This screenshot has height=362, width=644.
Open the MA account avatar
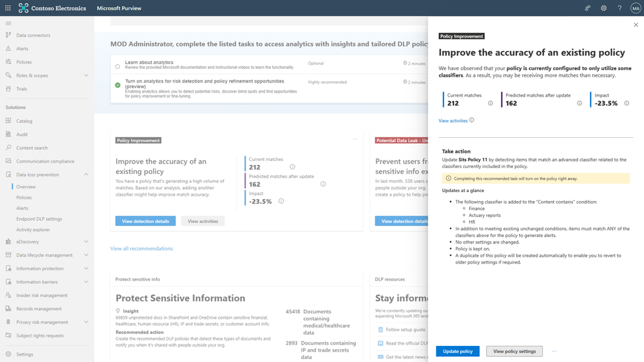tap(636, 8)
